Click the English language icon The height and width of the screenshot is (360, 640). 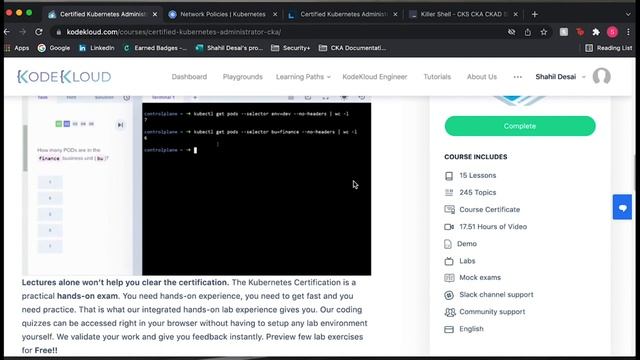(449, 329)
